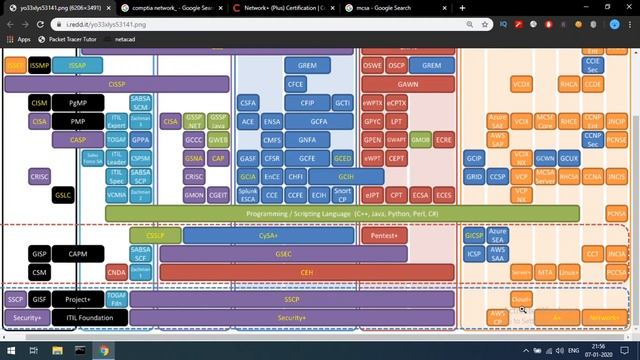Open the terminal window taskbar icon

tap(80, 350)
